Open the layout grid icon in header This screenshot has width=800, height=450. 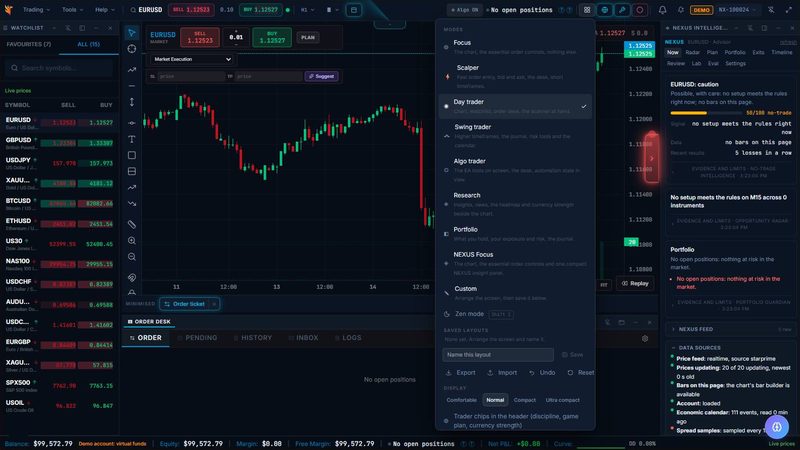click(587, 10)
